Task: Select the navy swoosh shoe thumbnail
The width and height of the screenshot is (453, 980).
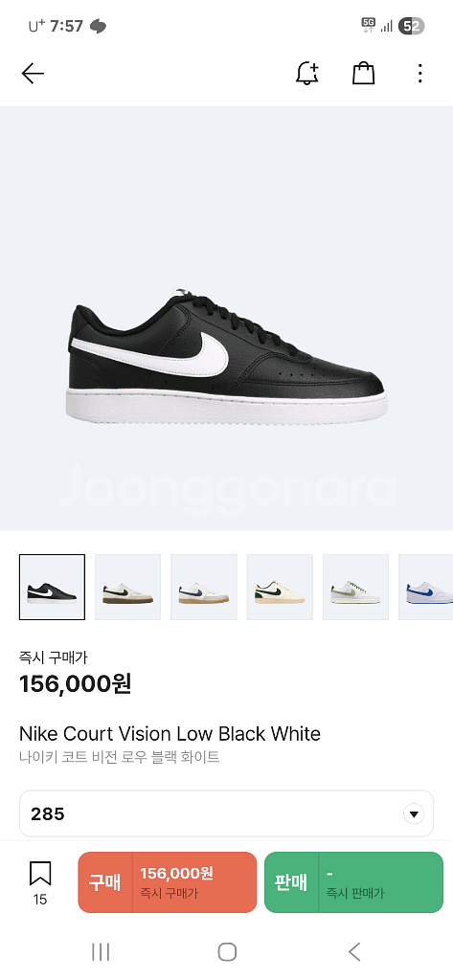Action: (x=204, y=587)
